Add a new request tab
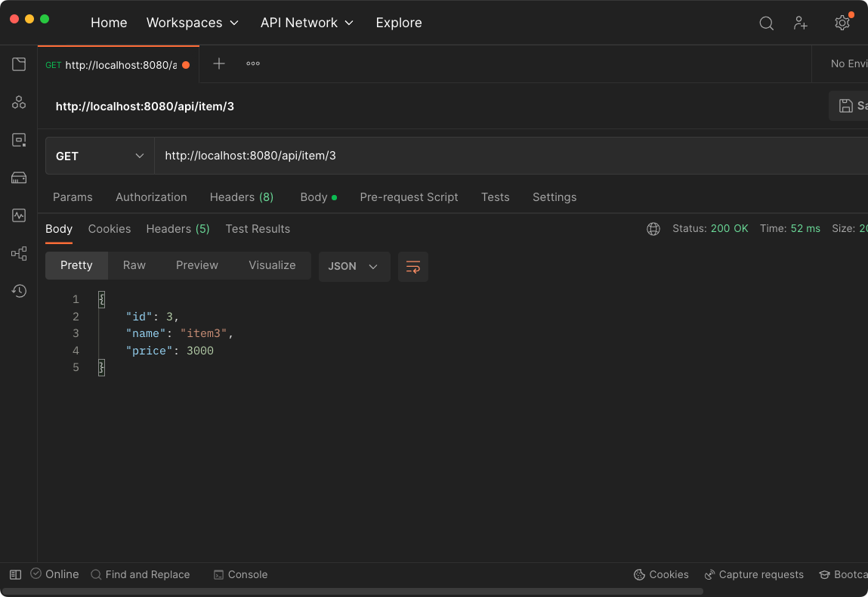Image resolution: width=868 pixels, height=597 pixels. pyautogui.click(x=219, y=63)
